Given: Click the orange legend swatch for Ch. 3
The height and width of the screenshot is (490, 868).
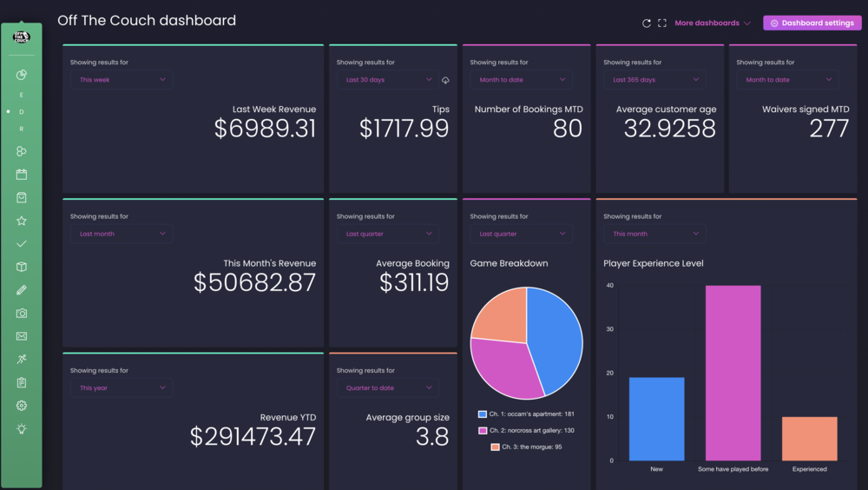Looking at the screenshot, I should click(x=495, y=447).
